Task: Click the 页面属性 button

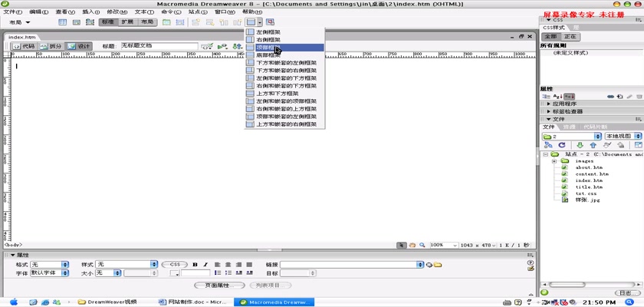Action: 220,286
